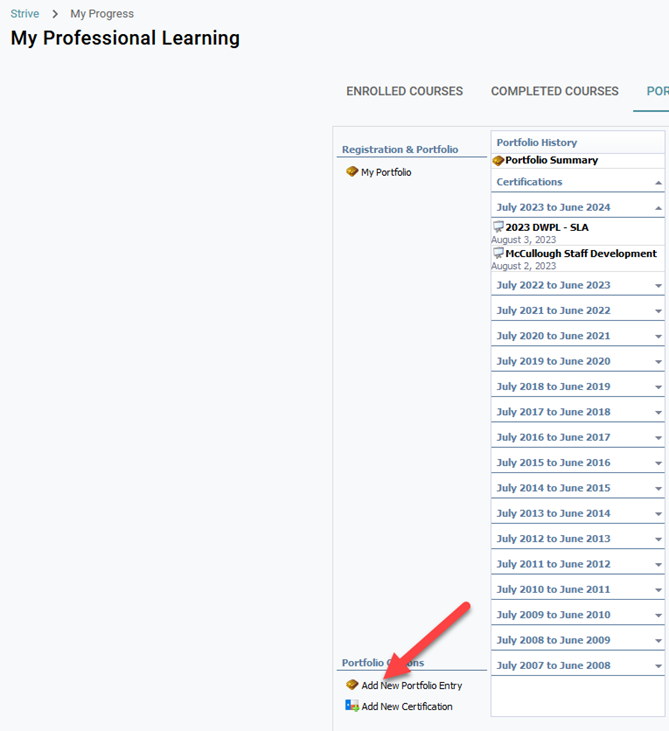Open 2023 DWPL - SLA portfolio entry
The image size is (669, 731).
pos(547,227)
